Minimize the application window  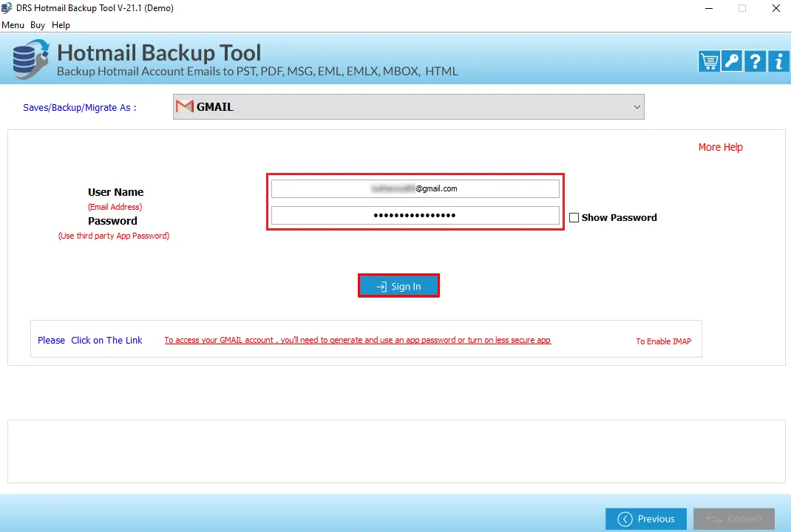point(709,8)
